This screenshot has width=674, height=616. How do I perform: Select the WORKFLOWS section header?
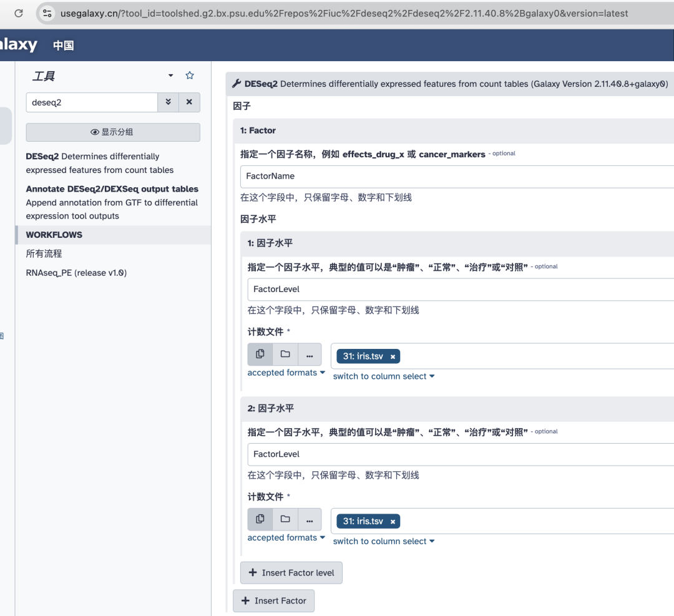[x=114, y=235]
